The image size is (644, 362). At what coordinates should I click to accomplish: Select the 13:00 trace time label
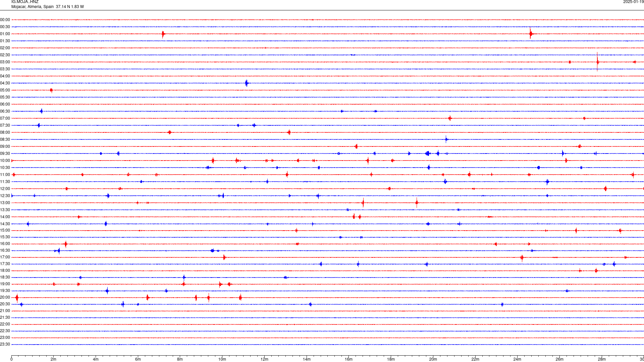click(x=5, y=203)
